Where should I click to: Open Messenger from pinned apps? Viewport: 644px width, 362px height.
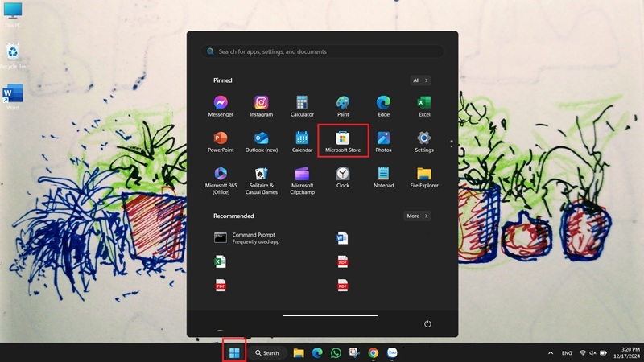(220, 103)
